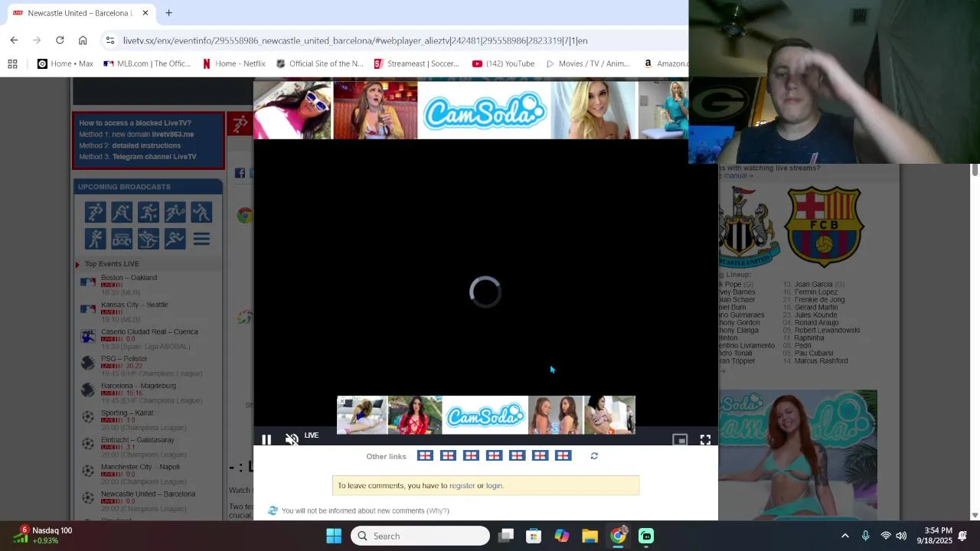Open the Sporting – Kairat broadcast

(x=127, y=413)
